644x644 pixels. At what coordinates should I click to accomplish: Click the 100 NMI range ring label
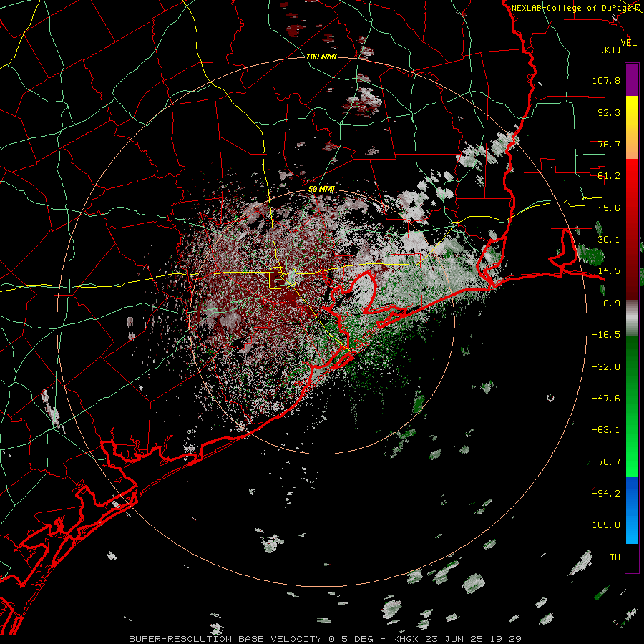[321, 57]
